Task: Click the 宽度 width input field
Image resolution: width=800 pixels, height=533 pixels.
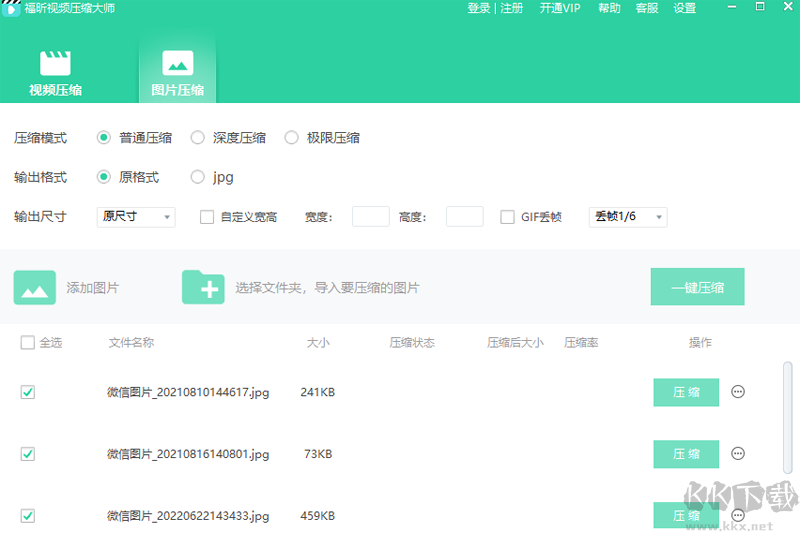Action: click(x=371, y=217)
